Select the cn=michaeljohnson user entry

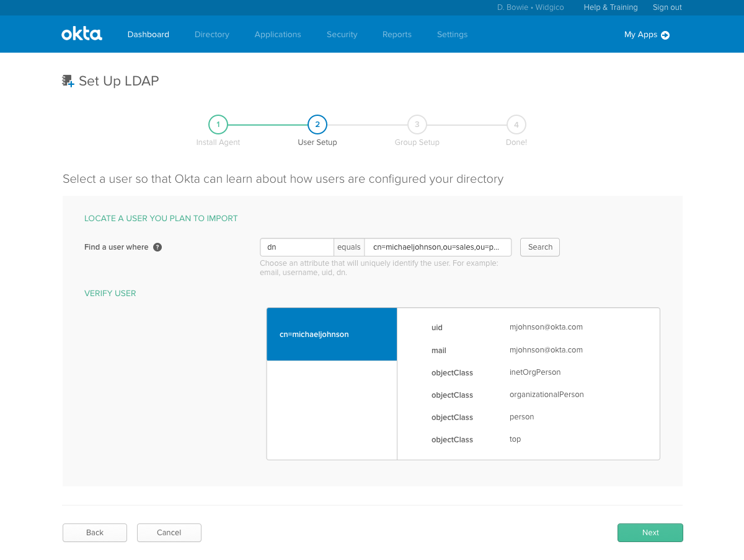[332, 334]
